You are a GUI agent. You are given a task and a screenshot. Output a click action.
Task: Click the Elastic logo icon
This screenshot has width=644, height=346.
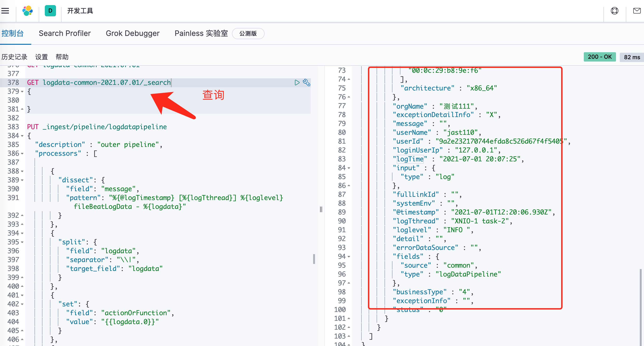(28, 11)
